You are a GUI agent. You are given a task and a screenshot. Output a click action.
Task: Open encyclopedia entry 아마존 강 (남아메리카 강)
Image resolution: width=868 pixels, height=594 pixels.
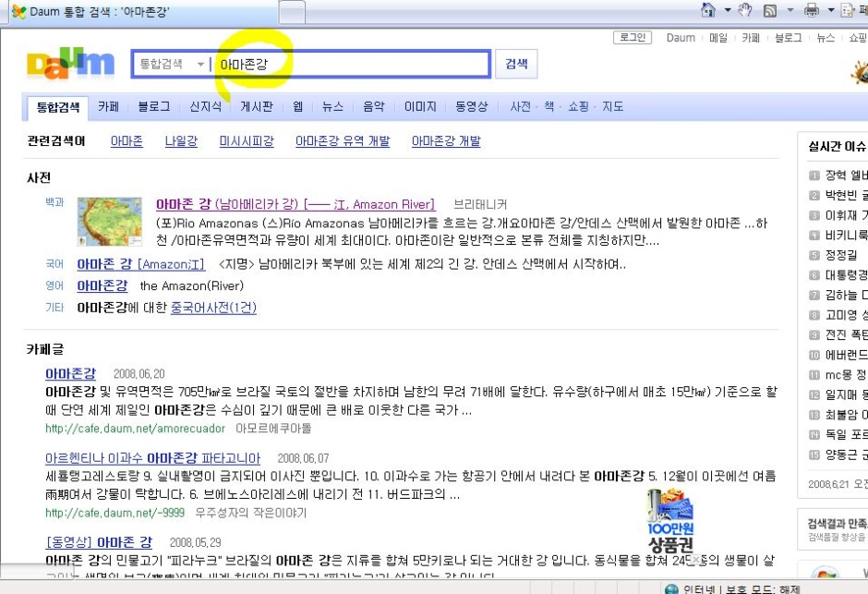point(295,204)
